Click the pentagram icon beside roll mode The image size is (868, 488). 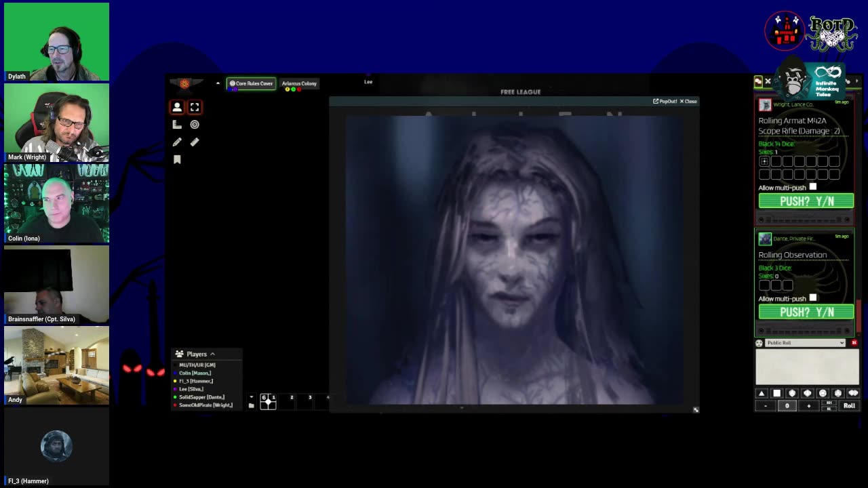pyautogui.click(x=759, y=343)
